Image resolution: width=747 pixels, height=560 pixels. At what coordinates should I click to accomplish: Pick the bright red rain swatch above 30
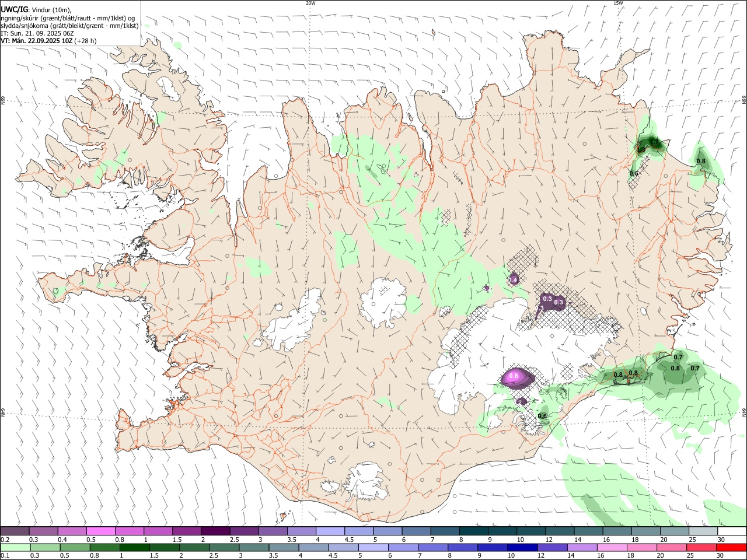[732, 547]
